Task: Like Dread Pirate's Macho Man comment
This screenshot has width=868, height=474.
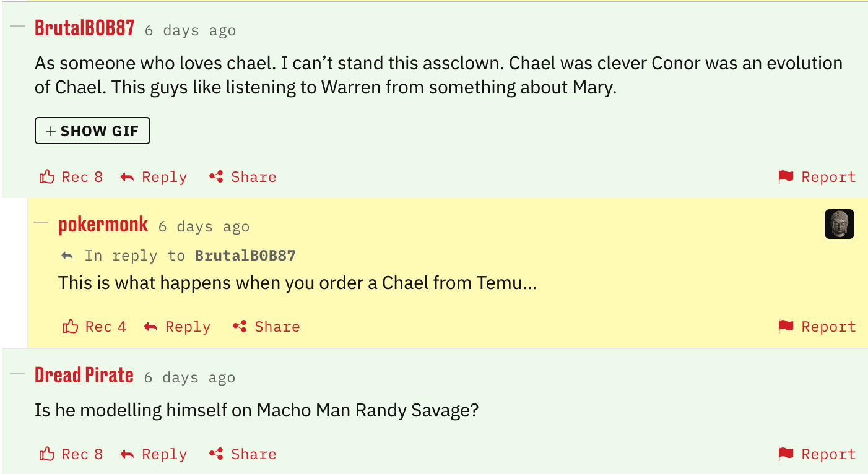Action: coord(70,454)
